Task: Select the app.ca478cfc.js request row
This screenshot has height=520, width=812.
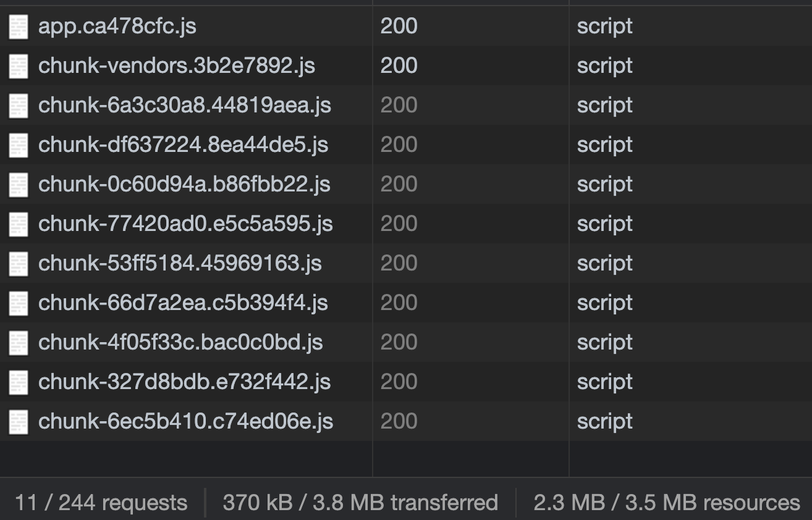Action: [x=117, y=26]
